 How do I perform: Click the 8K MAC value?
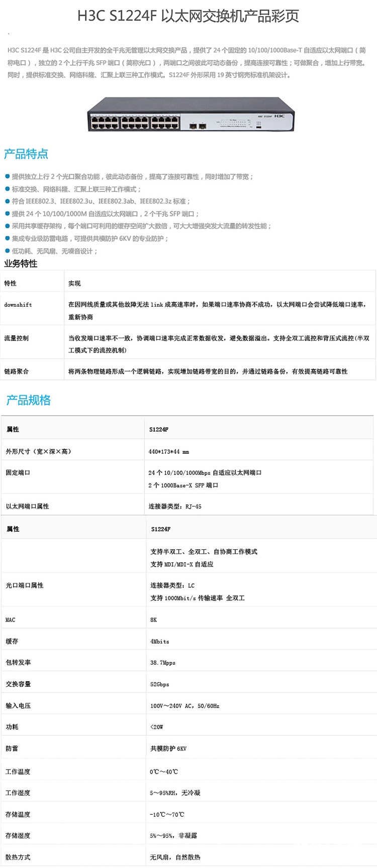tap(153, 619)
